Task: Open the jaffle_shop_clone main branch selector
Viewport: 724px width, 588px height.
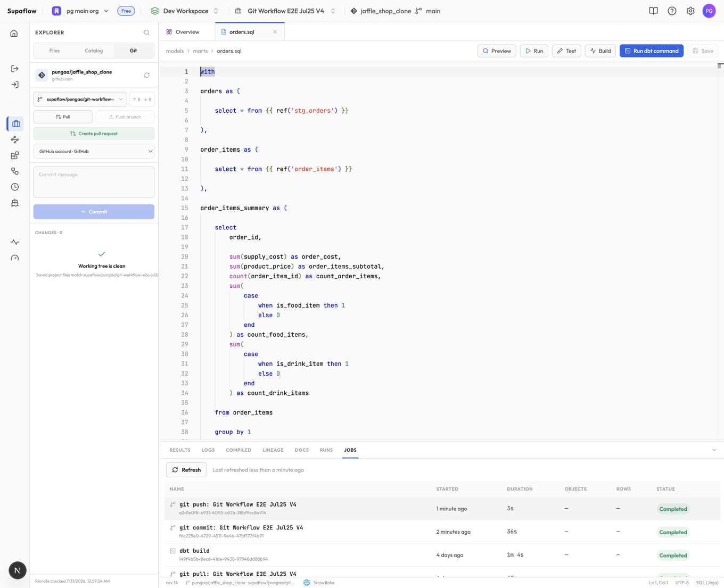Action: point(396,11)
